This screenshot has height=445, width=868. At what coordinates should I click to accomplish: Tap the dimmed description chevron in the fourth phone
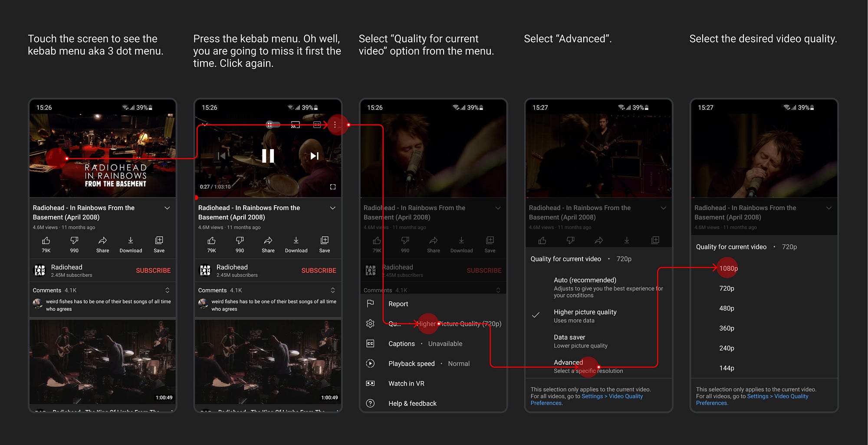663,208
